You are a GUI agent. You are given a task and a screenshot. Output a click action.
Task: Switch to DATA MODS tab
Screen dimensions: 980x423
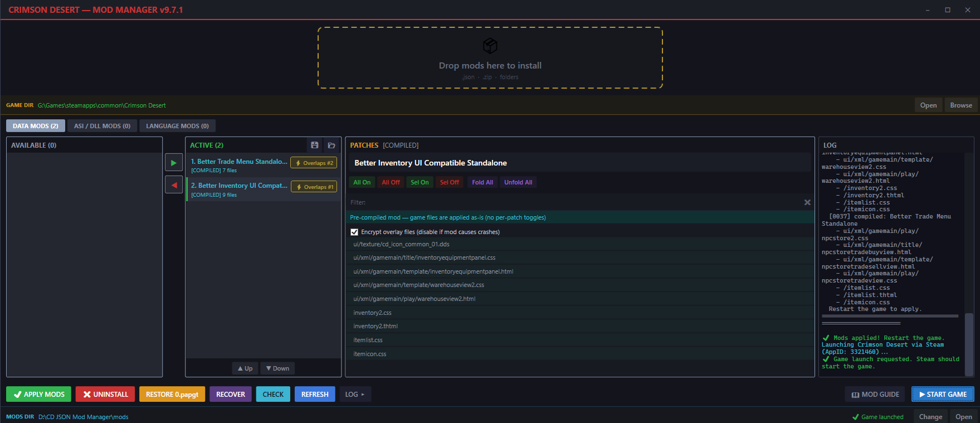pos(36,126)
